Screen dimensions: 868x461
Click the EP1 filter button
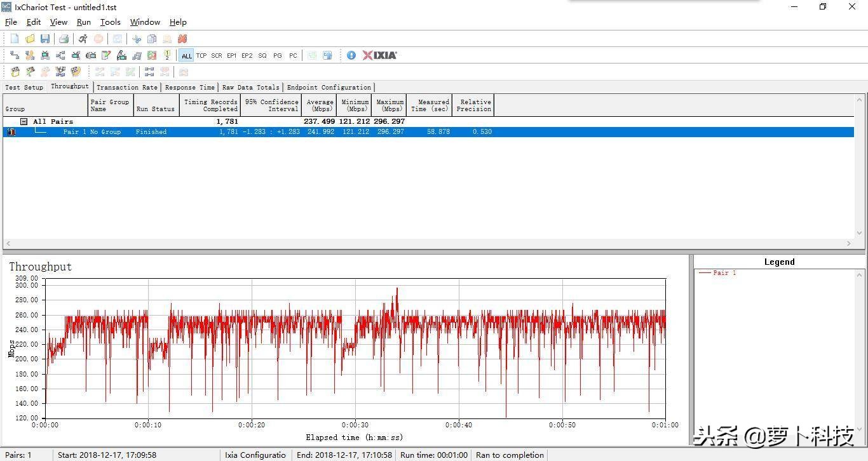pyautogui.click(x=232, y=55)
